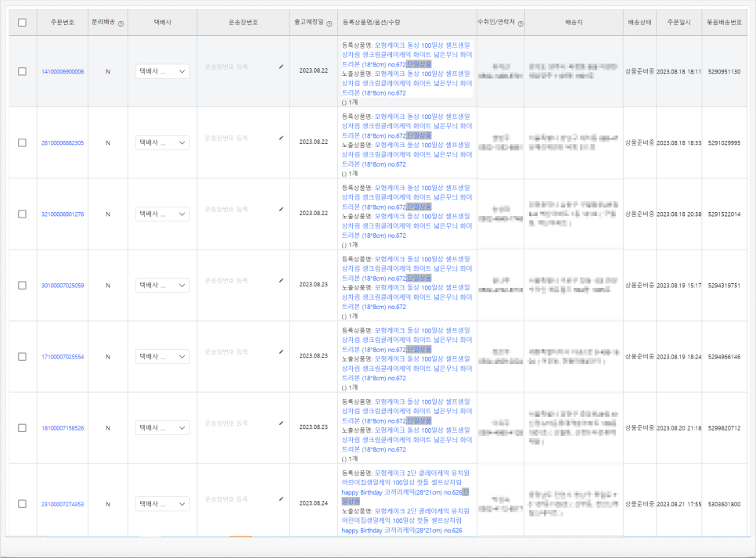Click the 주문일시 column header
This screenshot has width=756, height=558.
click(x=679, y=23)
